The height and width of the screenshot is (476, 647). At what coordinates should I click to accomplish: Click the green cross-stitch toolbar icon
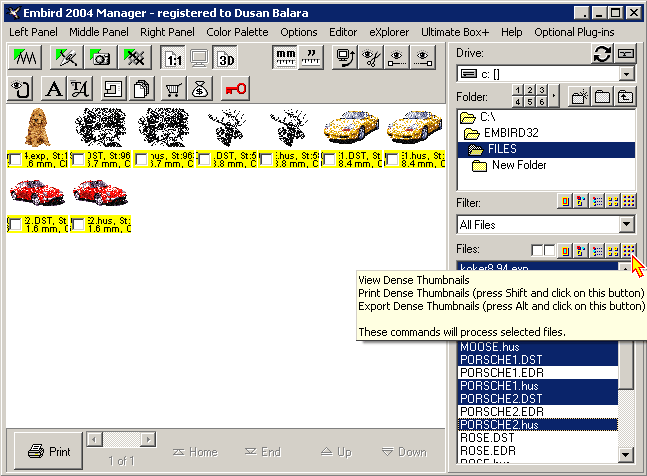tap(135, 58)
